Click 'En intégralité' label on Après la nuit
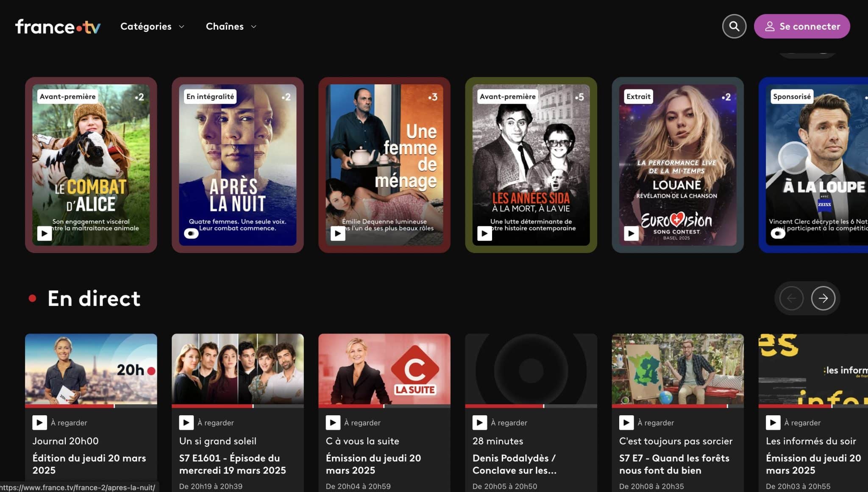This screenshot has width=868, height=492. coord(210,97)
